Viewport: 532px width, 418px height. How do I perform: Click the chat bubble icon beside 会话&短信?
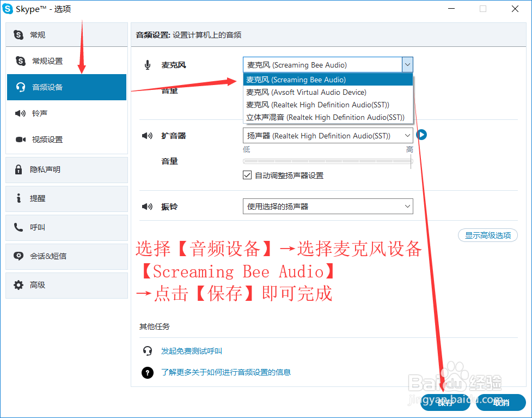[19, 256]
